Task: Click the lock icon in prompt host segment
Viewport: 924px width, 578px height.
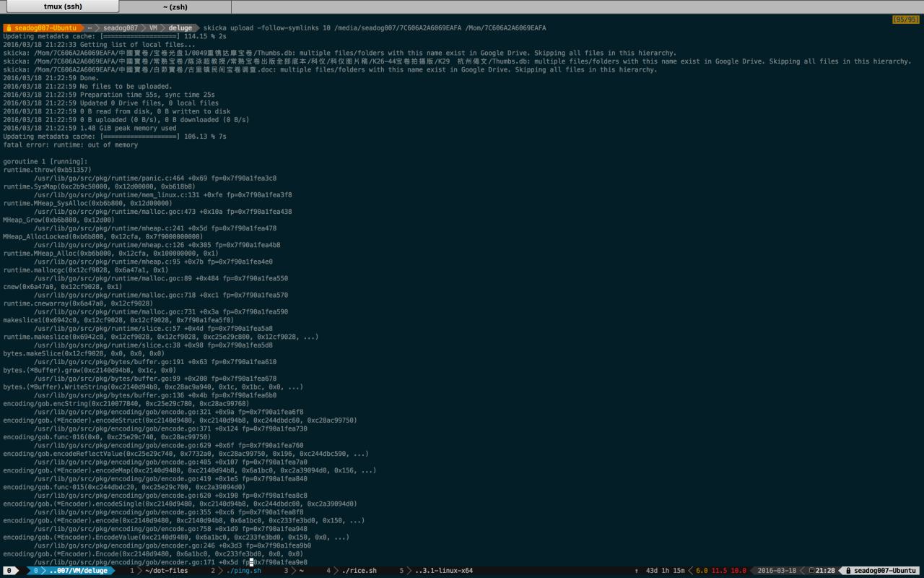Action: (9, 28)
